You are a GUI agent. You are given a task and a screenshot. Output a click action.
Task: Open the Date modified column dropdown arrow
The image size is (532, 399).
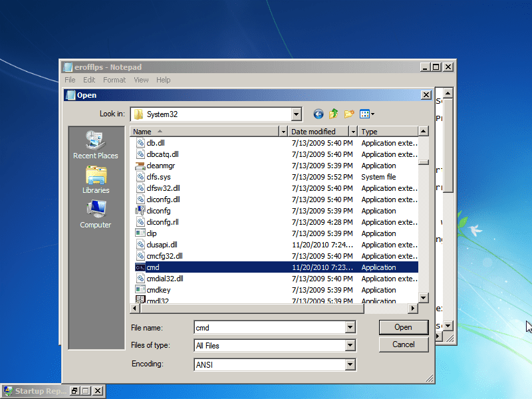[353, 131]
